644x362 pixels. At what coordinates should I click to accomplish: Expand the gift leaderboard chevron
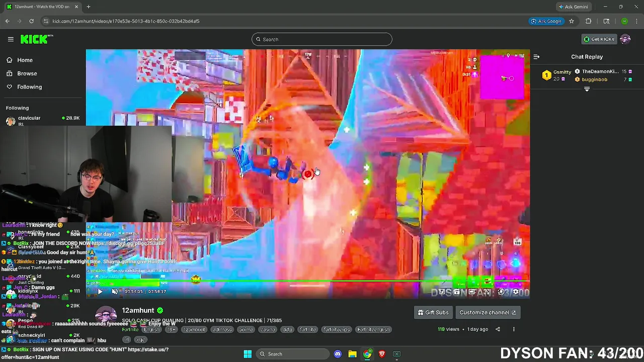tap(587, 89)
